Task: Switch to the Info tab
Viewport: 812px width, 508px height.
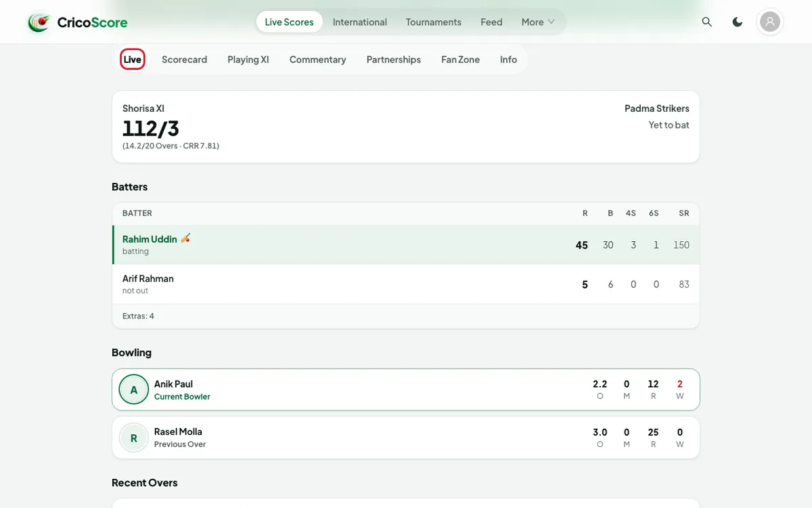Action: pyautogui.click(x=509, y=60)
